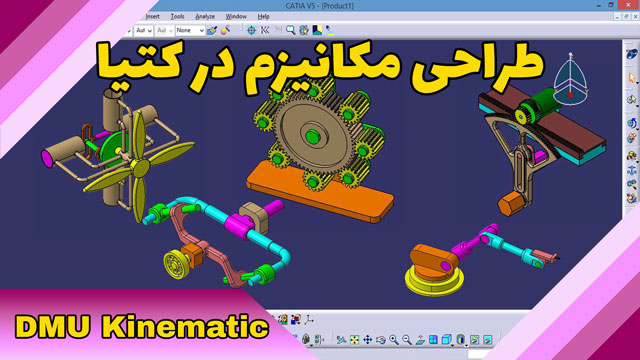Click the Zoom Out magnifier
Viewport: 640px width, 360px height.
[x=407, y=340]
